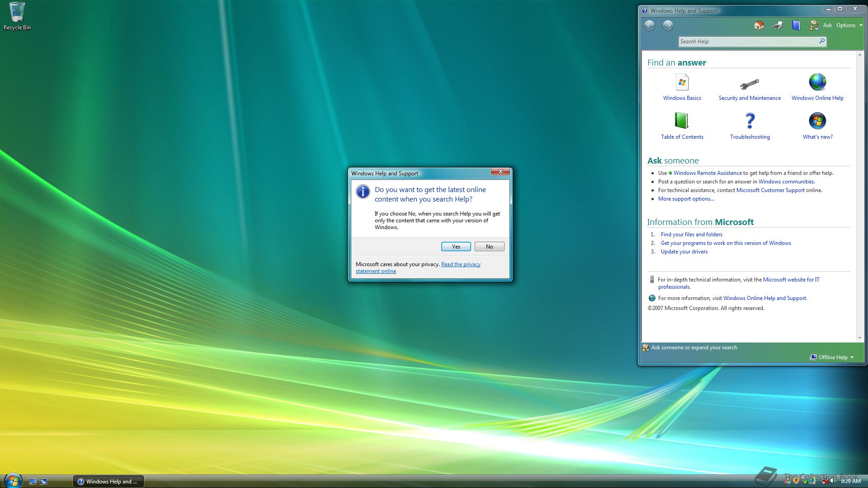Open the Update your drivers link

pyautogui.click(x=684, y=252)
